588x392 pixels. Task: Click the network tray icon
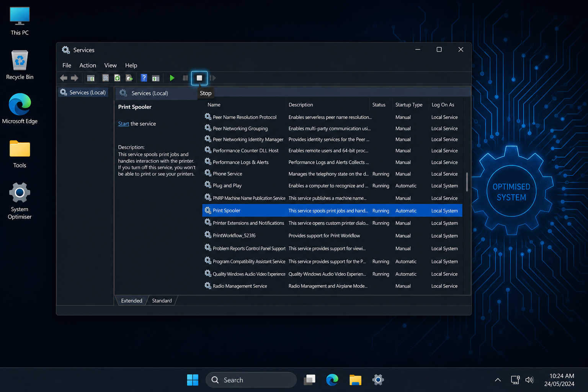click(x=515, y=380)
